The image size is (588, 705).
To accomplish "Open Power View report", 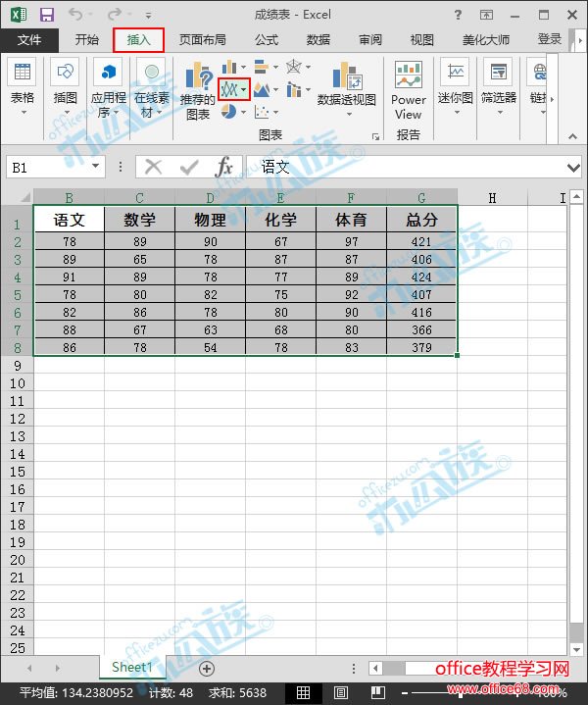I will tap(409, 91).
